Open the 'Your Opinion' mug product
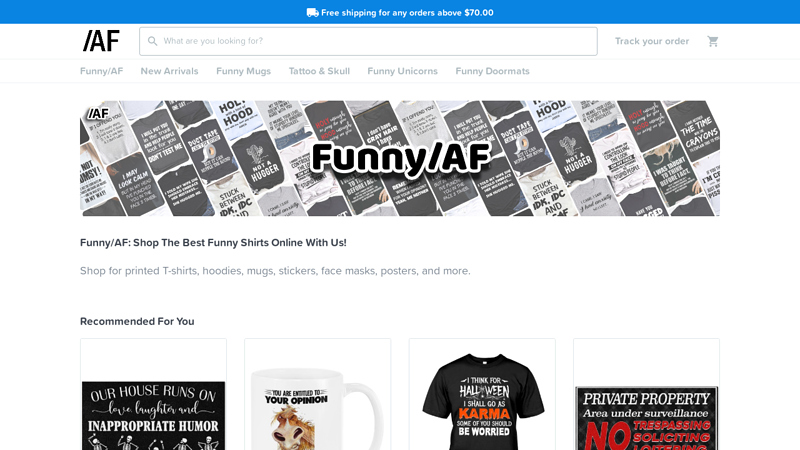 pos(318,394)
